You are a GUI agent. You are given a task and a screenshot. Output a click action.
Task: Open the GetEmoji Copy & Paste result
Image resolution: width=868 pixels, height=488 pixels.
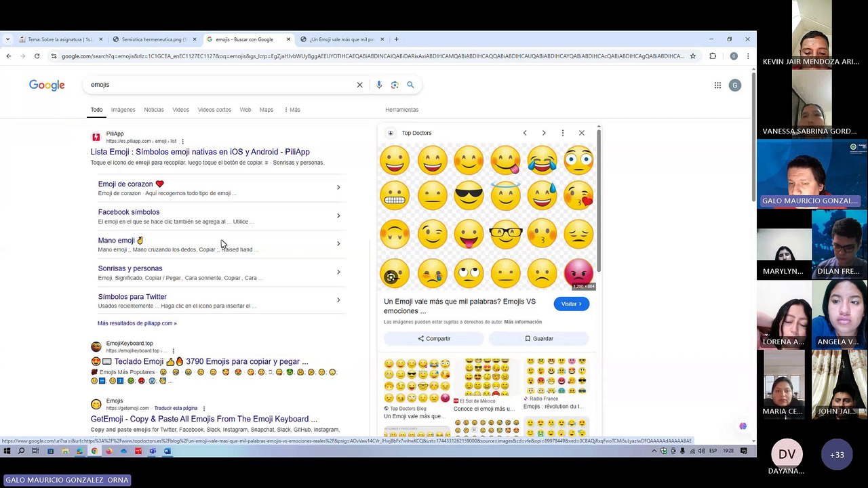204,419
